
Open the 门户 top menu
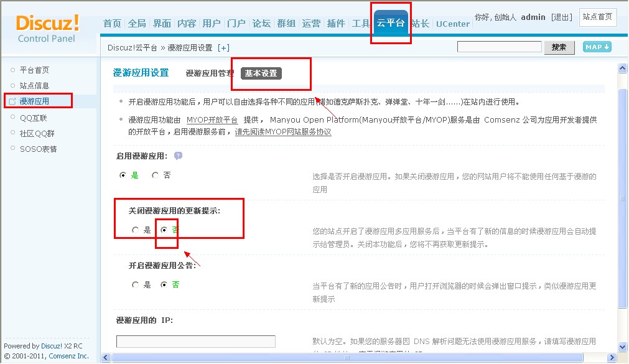pyautogui.click(x=236, y=24)
